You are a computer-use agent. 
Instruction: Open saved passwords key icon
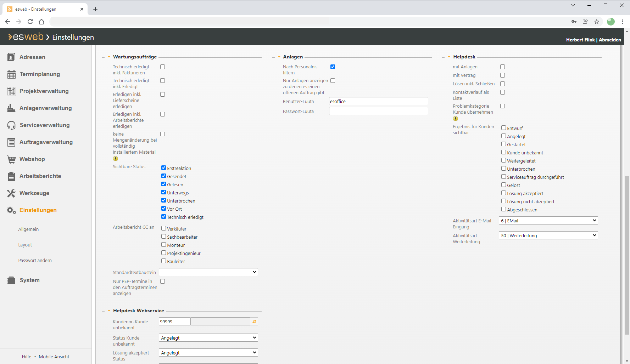pyautogui.click(x=574, y=22)
